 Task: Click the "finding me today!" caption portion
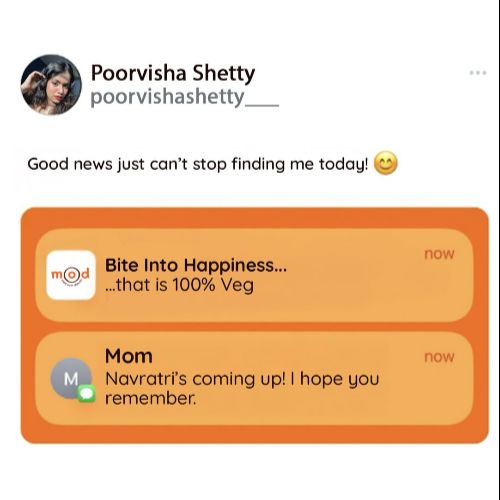tap(300, 164)
